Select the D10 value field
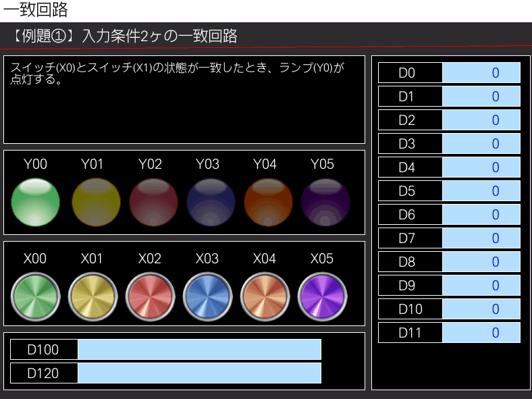This screenshot has width=532, height=399. pos(481,309)
